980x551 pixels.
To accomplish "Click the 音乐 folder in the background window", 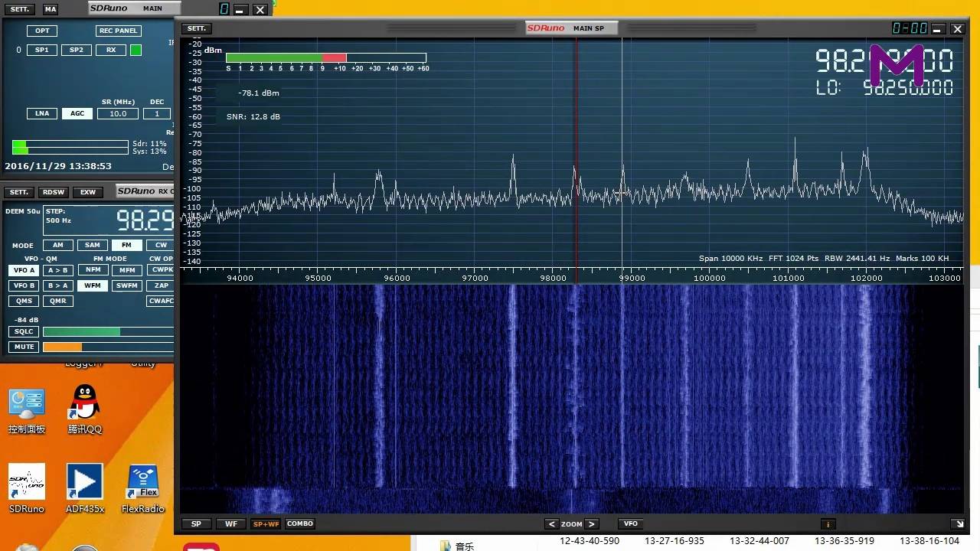I will 458,546.
